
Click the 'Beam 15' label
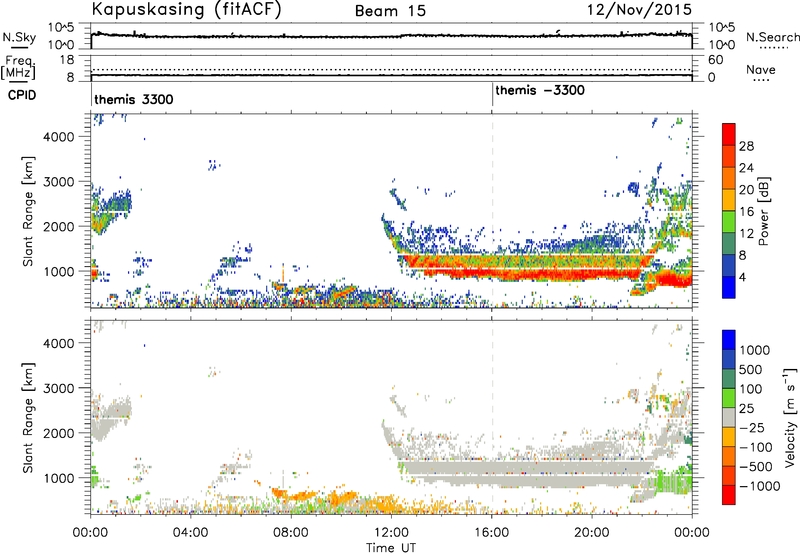pyautogui.click(x=390, y=11)
